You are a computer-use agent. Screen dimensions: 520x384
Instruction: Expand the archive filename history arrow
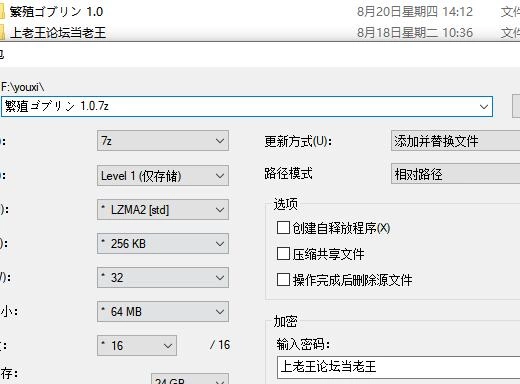[484, 107]
